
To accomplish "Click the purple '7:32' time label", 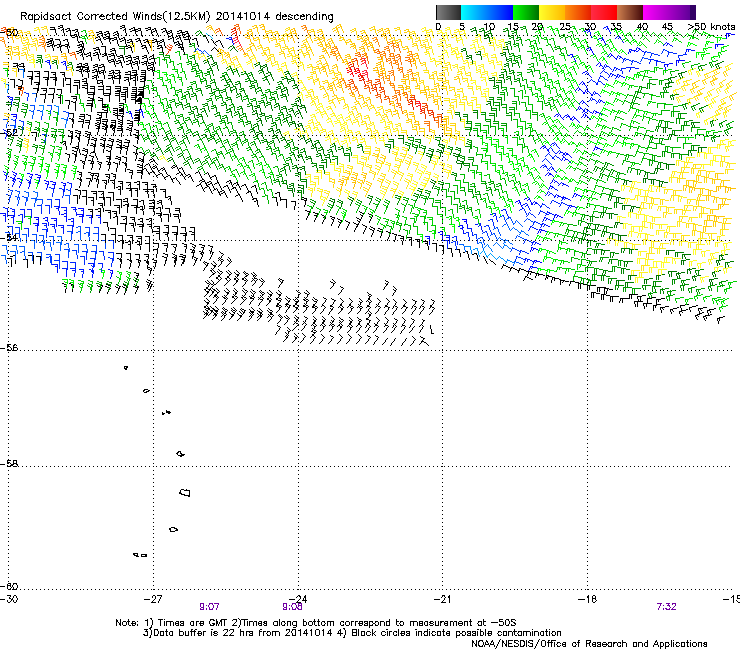I will pyautogui.click(x=666, y=607).
